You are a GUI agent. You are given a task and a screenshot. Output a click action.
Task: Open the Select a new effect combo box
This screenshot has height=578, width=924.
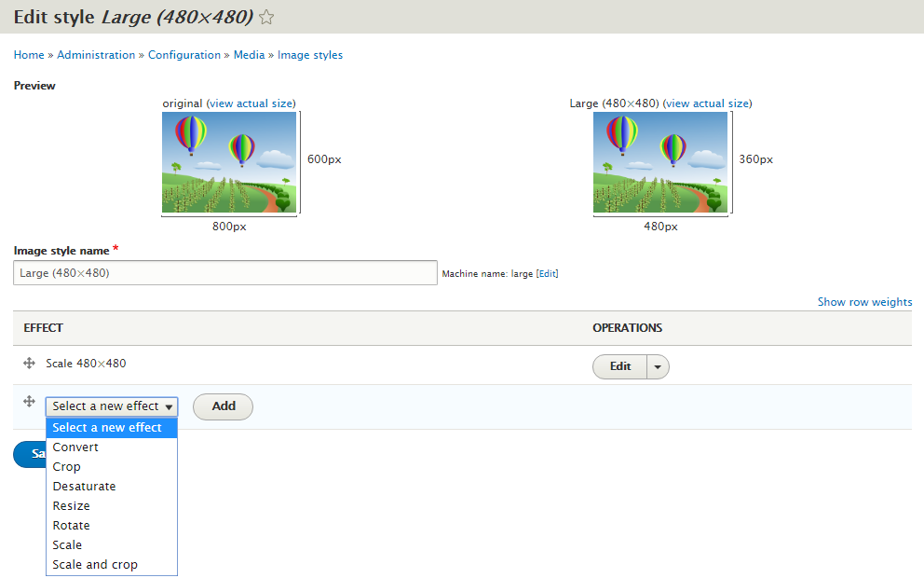coord(112,406)
